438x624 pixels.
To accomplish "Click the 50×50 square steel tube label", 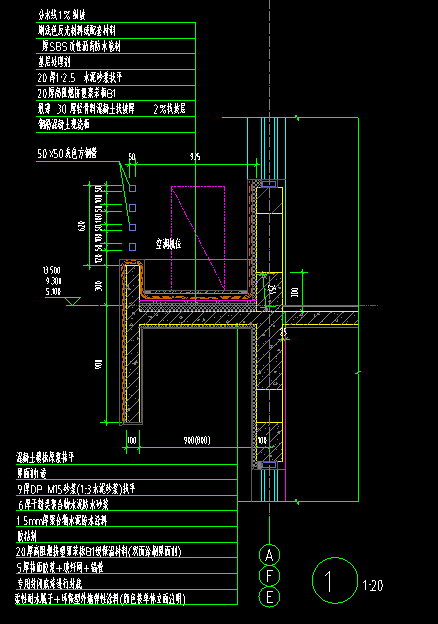I will click(x=67, y=153).
